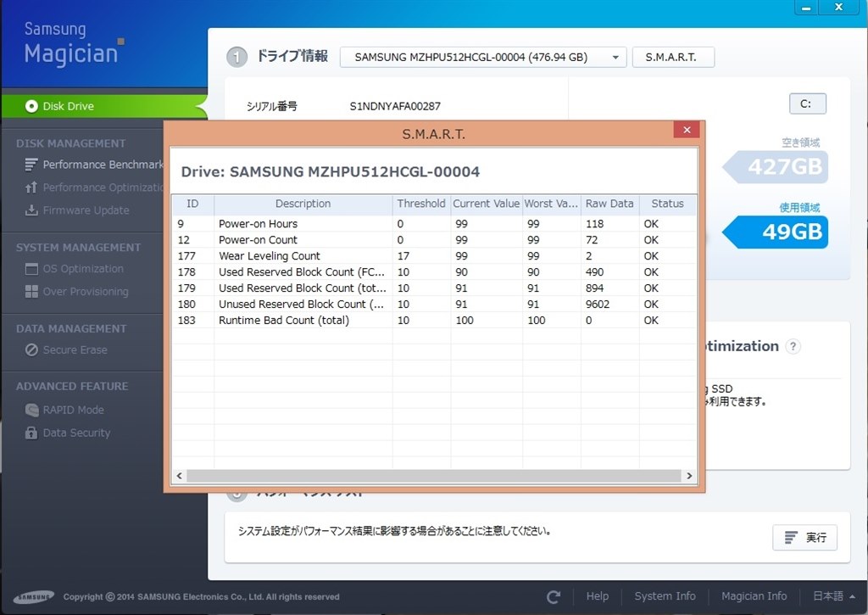Click the S.M.A.R.T. button
This screenshot has height=615, width=868.
[x=673, y=57]
